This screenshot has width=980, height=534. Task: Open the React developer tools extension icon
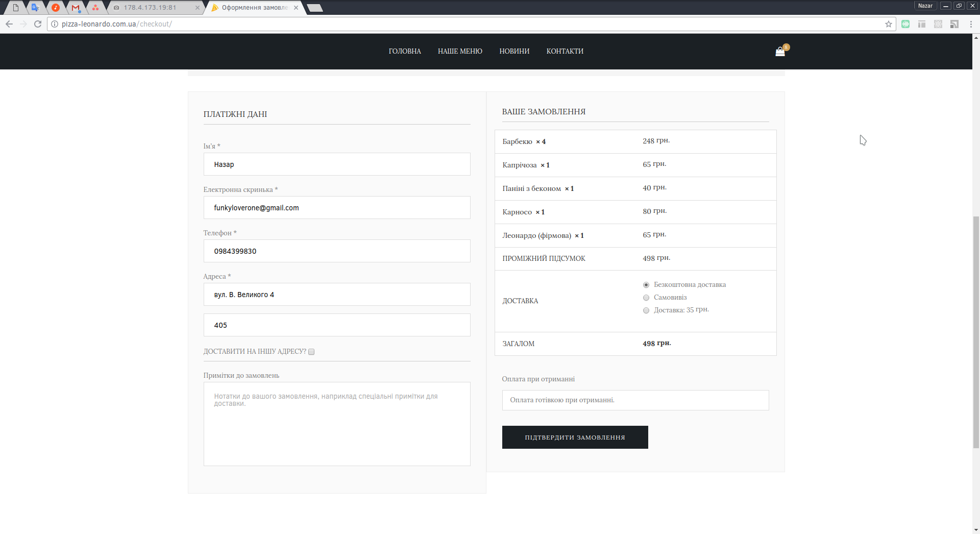click(938, 24)
